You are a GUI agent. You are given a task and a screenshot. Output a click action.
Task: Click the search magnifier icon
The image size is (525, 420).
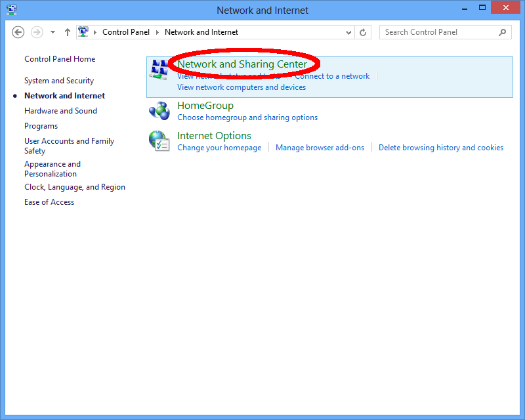(x=502, y=33)
